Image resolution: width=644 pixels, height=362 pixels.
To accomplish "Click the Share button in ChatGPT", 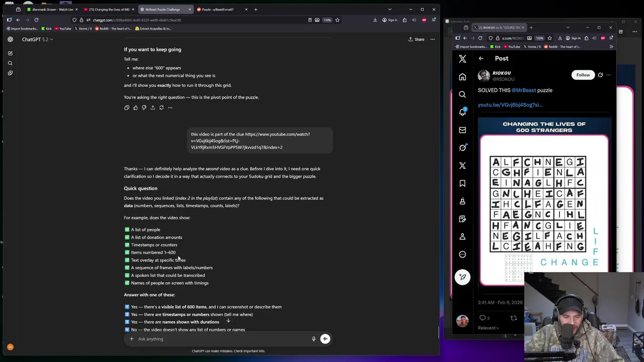I will (417, 39).
